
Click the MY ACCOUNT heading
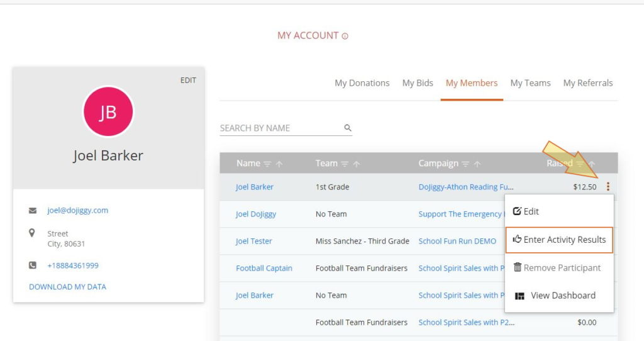coord(308,36)
